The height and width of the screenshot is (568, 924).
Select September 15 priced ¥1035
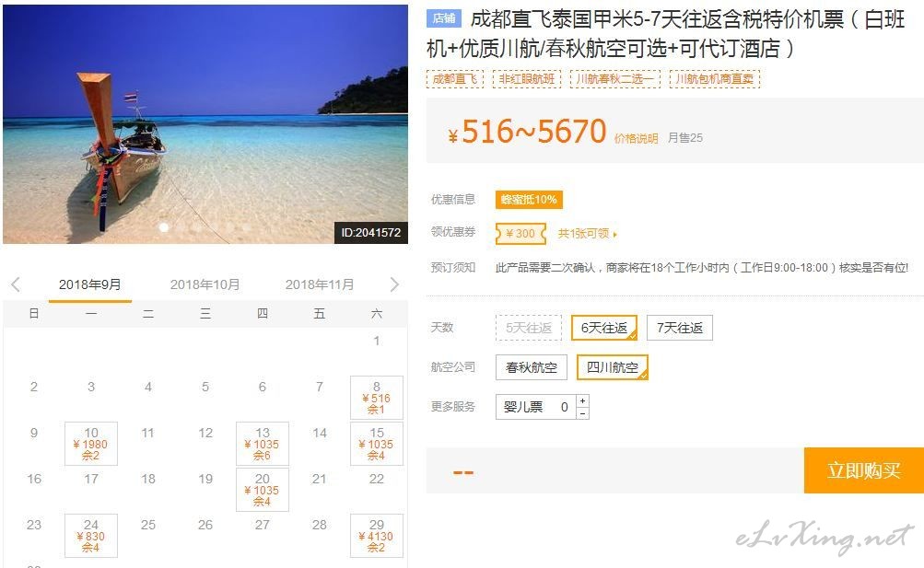point(377,443)
